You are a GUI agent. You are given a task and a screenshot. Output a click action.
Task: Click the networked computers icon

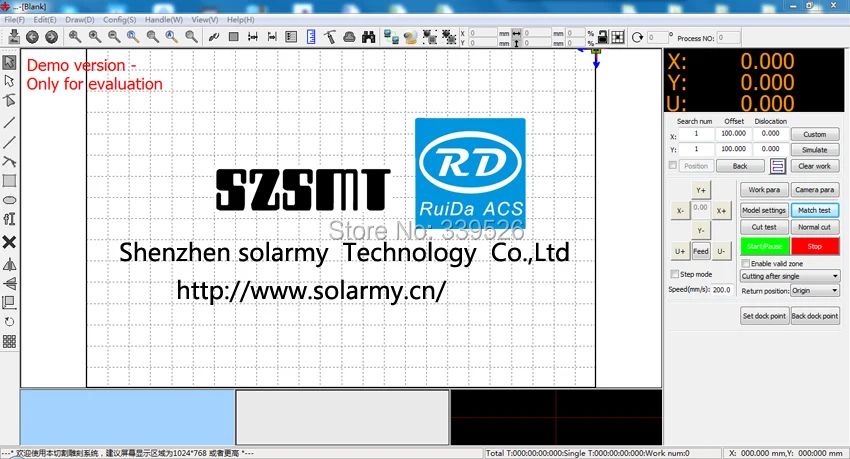(391, 37)
